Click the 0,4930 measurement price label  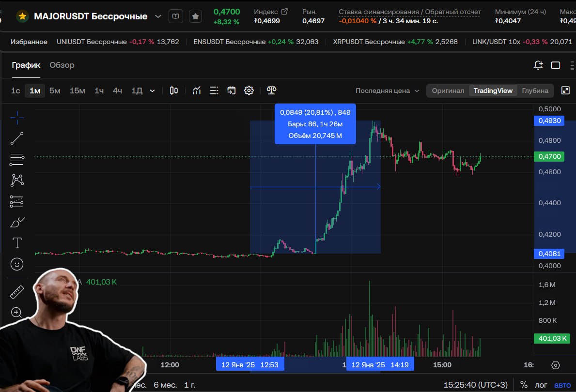549,121
